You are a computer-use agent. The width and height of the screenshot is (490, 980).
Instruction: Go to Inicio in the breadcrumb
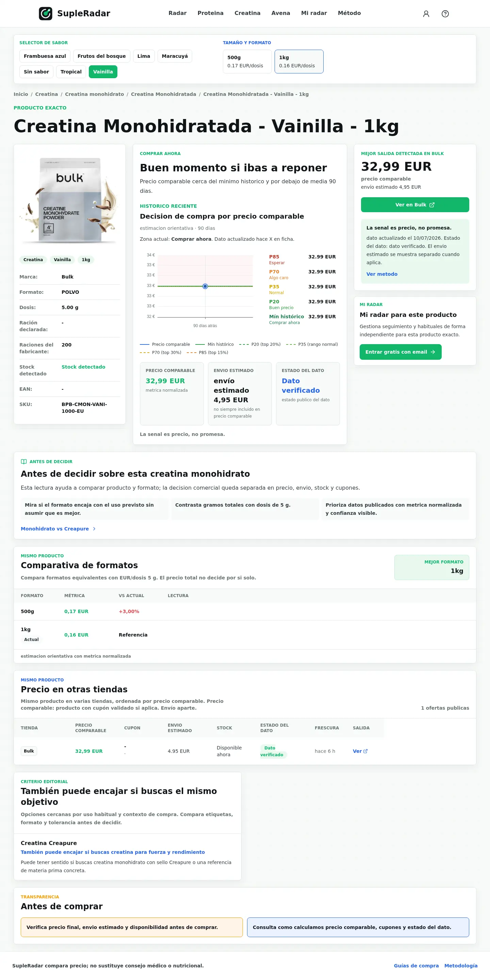(21, 94)
